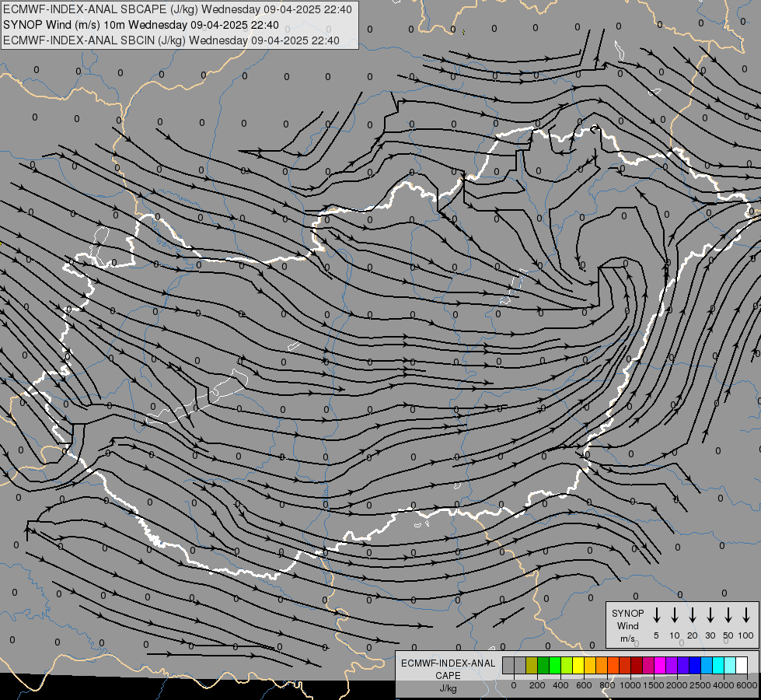The height and width of the screenshot is (700, 761).
Task: Select the amber CAPE swatch above 600
Action: tap(590, 665)
